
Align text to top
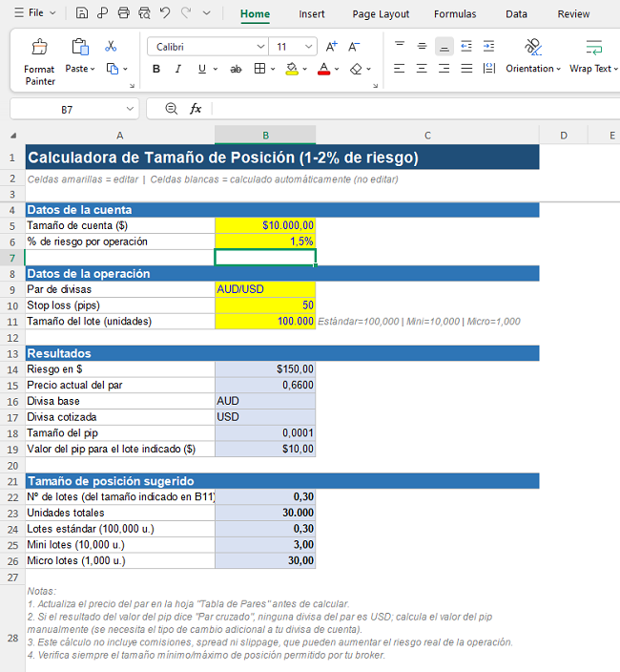coord(400,46)
